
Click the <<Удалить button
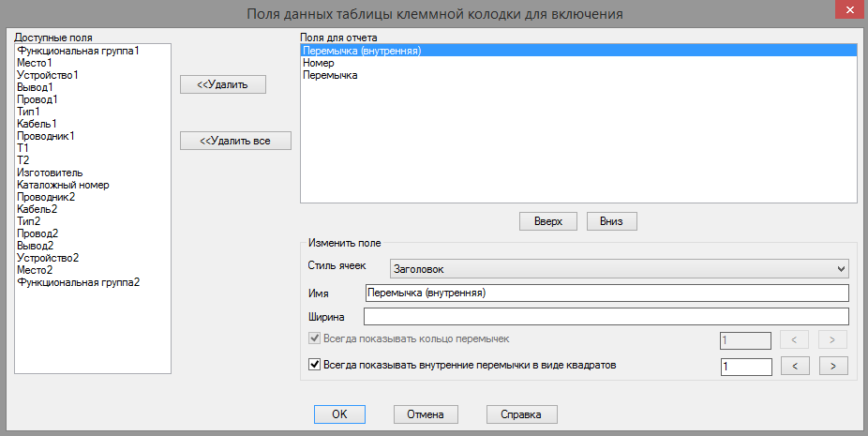(223, 84)
